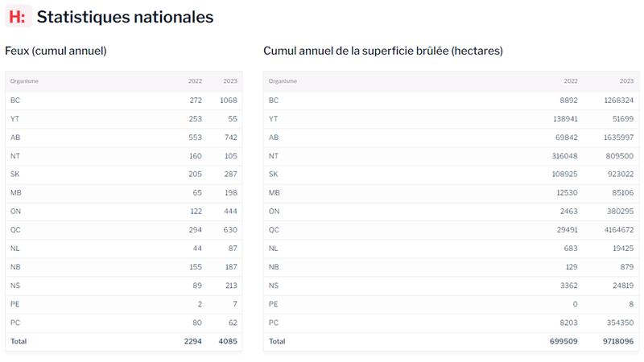Click the Statistiques nationales page title
The height and width of the screenshot is (362, 644).
125,17
